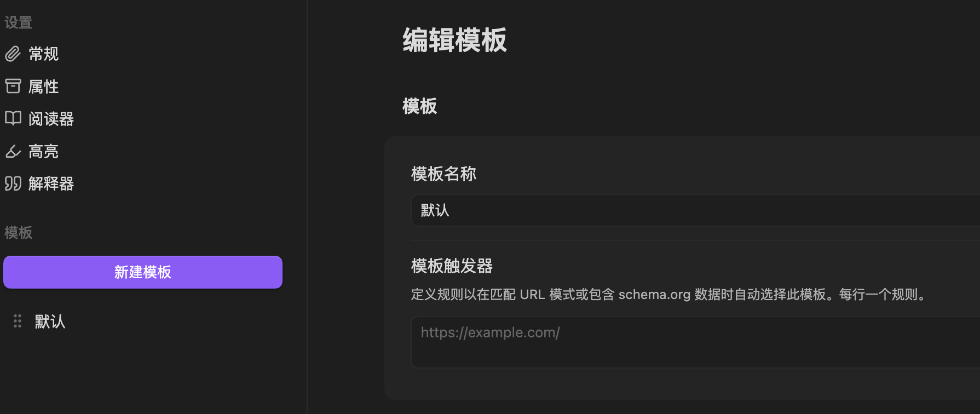Click the open book icon for 阅读器
Screen dimensions: 980x414
tap(13, 118)
